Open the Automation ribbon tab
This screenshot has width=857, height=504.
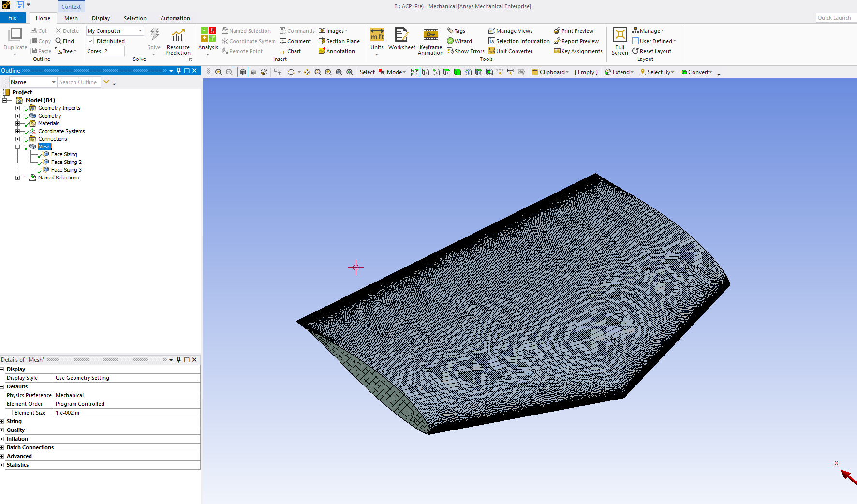(175, 18)
